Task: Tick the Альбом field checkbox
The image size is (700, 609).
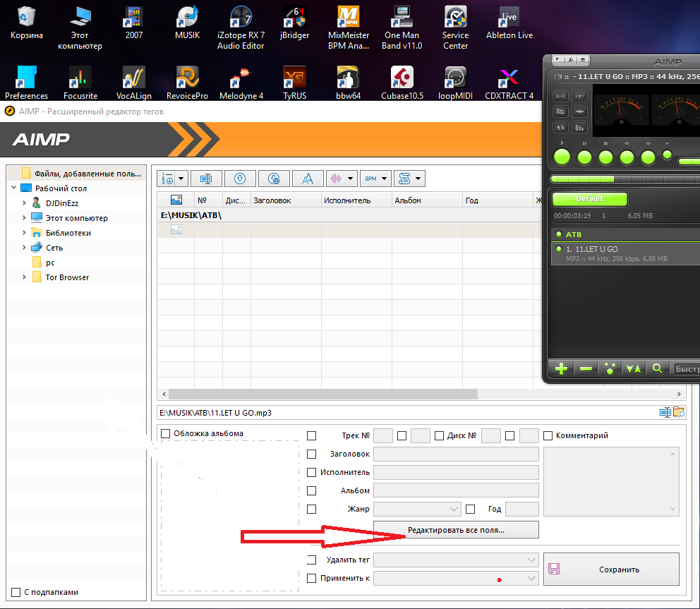Action: click(312, 490)
